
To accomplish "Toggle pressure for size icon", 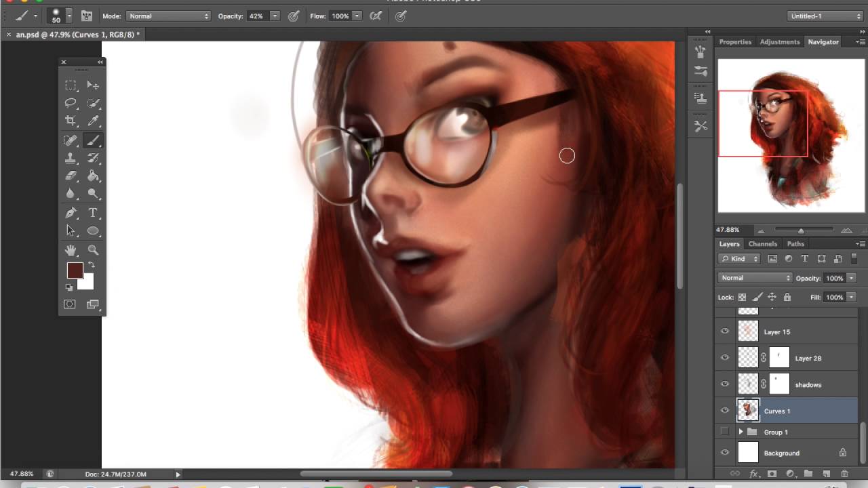I will click(401, 16).
